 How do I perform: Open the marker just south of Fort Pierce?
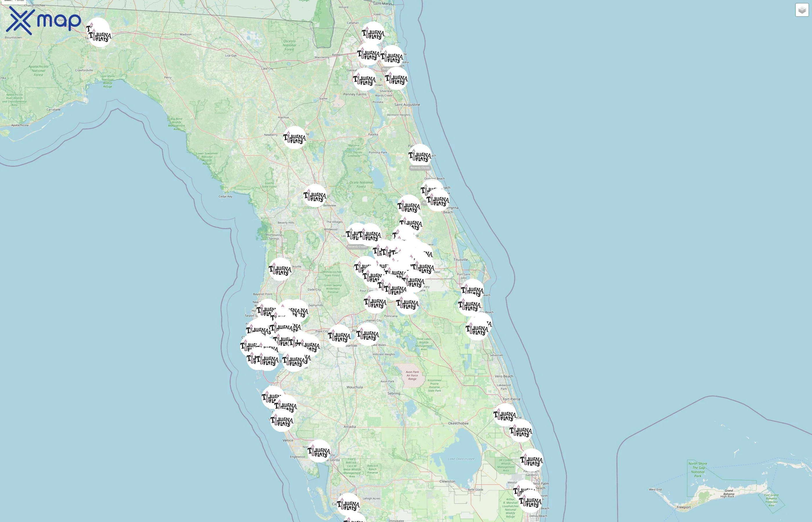pos(505,414)
